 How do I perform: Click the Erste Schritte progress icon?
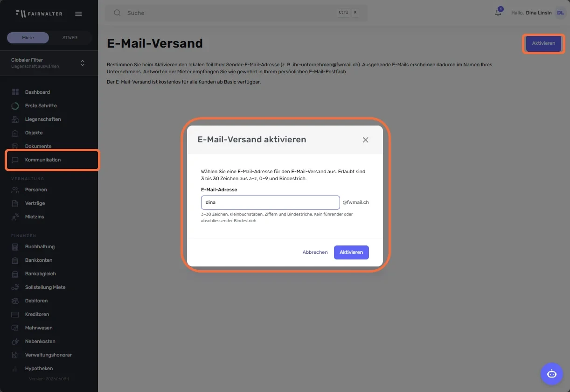click(x=15, y=105)
